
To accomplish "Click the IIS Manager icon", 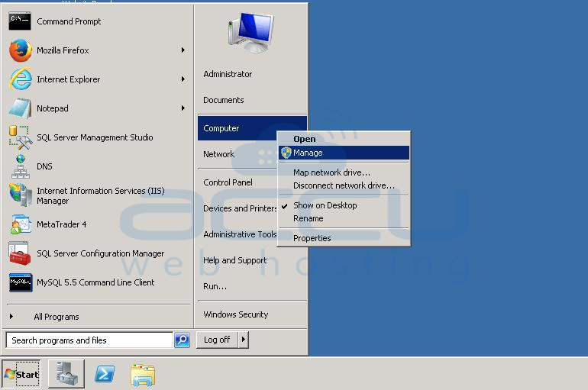I will (x=21, y=195).
